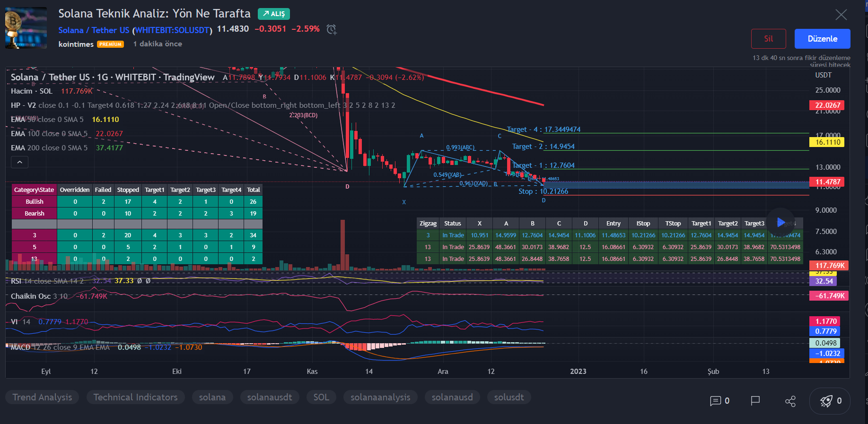Screen dimensions: 868x424
Task: Click the 0.7779 VI axis label
Action: point(825,331)
